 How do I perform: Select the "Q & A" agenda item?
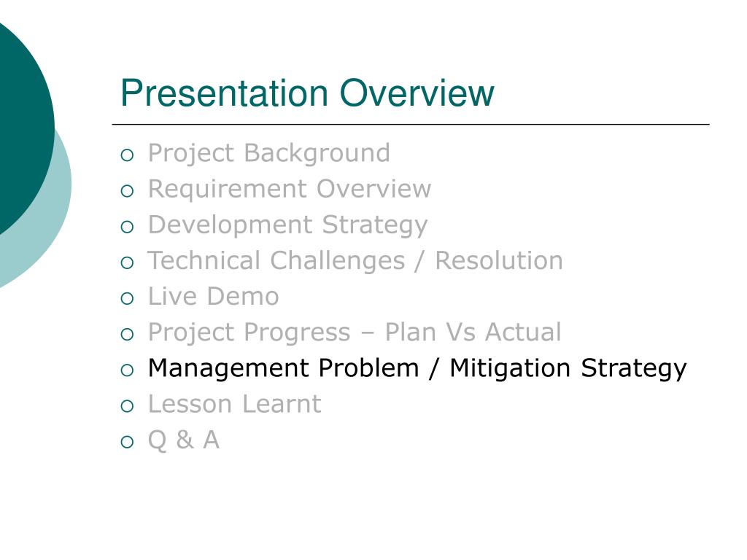click(x=183, y=440)
